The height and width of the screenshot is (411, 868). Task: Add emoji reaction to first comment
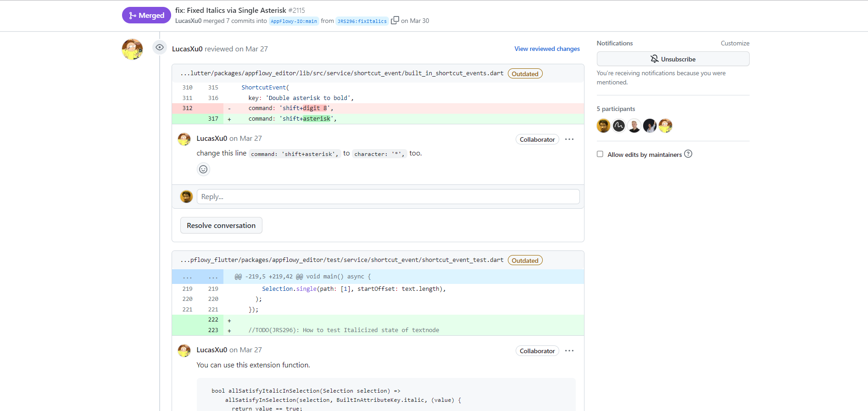click(203, 169)
